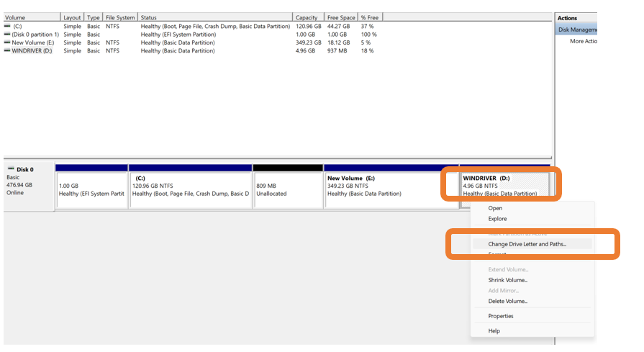Open Properties from the context menu

[x=500, y=316]
